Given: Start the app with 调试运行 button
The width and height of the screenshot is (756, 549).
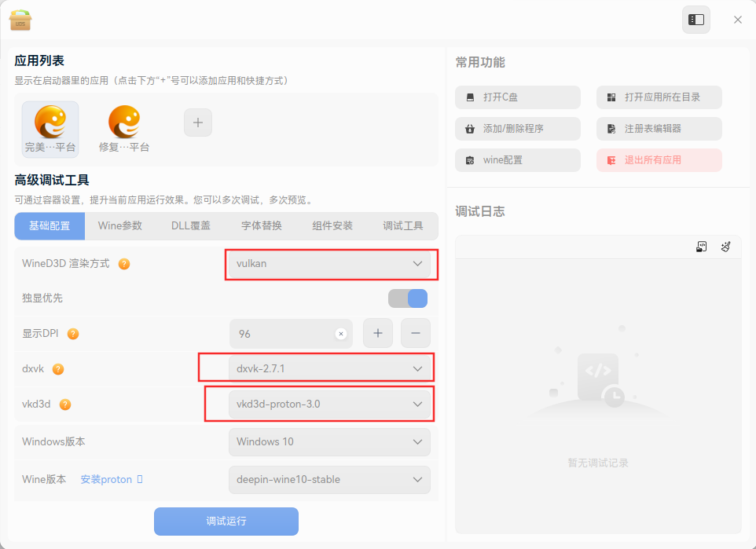Looking at the screenshot, I should click(226, 521).
